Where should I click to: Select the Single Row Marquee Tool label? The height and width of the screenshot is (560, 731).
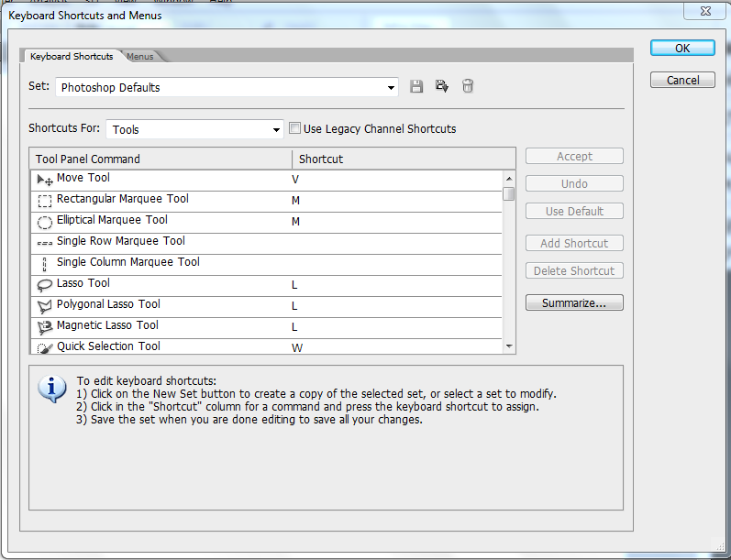(x=121, y=241)
